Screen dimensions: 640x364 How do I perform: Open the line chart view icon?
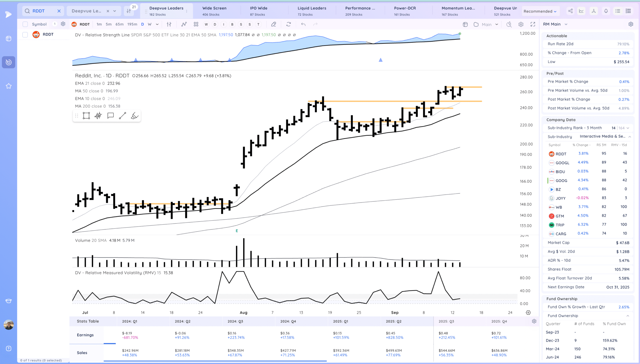[x=581, y=11]
